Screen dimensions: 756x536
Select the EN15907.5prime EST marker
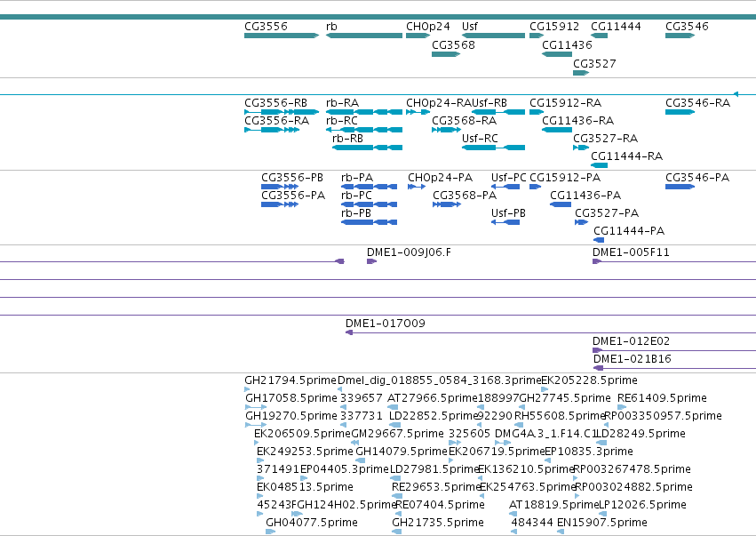[x=561, y=532]
